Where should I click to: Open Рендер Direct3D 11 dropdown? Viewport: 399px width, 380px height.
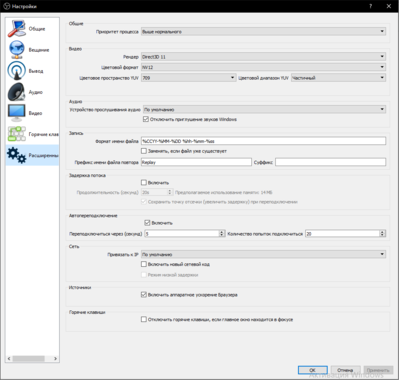click(x=263, y=57)
